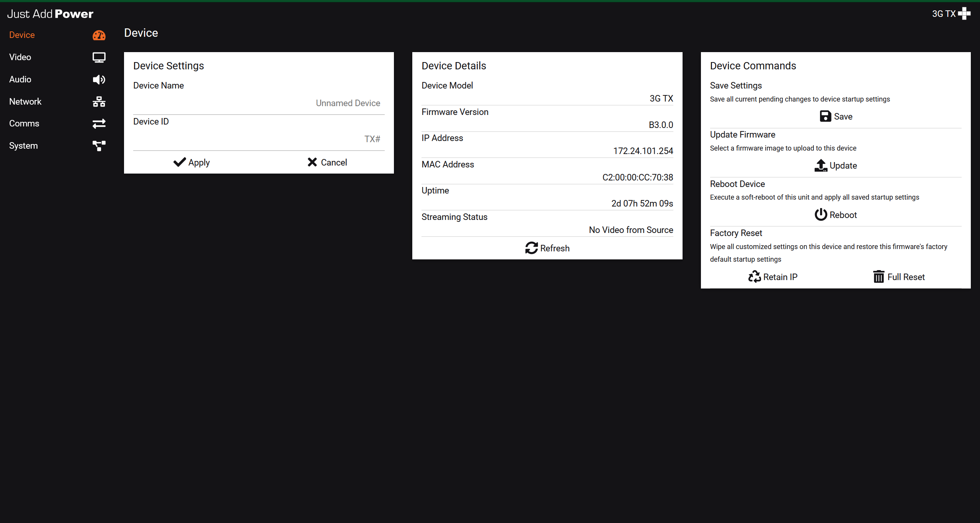Switch to the Network section
Screen dimensions: 980x523
(x=57, y=102)
